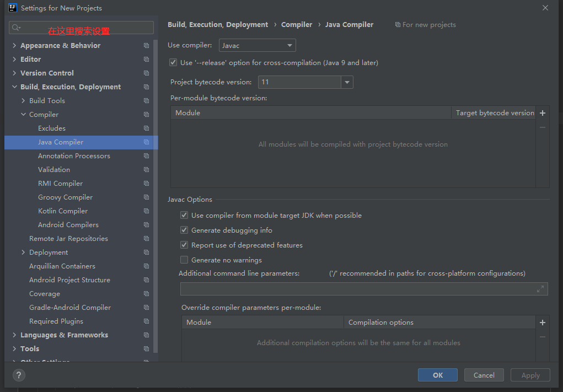Image resolution: width=563 pixels, height=392 pixels.
Task: Expand the Build Tools node
Action: [23, 101]
